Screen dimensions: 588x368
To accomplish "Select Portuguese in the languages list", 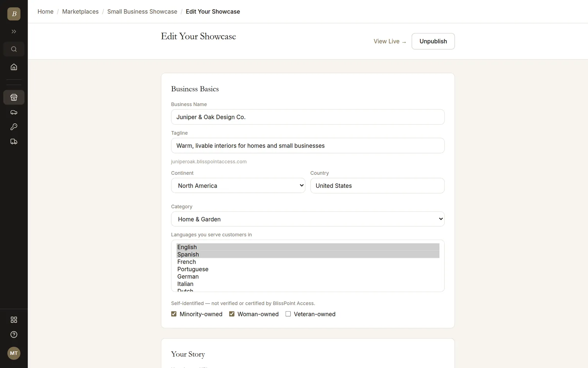I will [x=308, y=269].
